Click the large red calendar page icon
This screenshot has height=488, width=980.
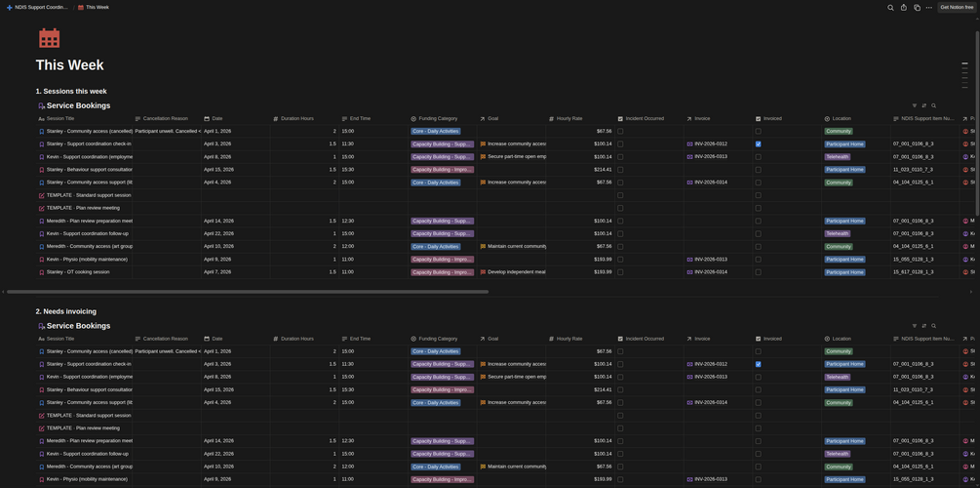click(x=50, y=38)
